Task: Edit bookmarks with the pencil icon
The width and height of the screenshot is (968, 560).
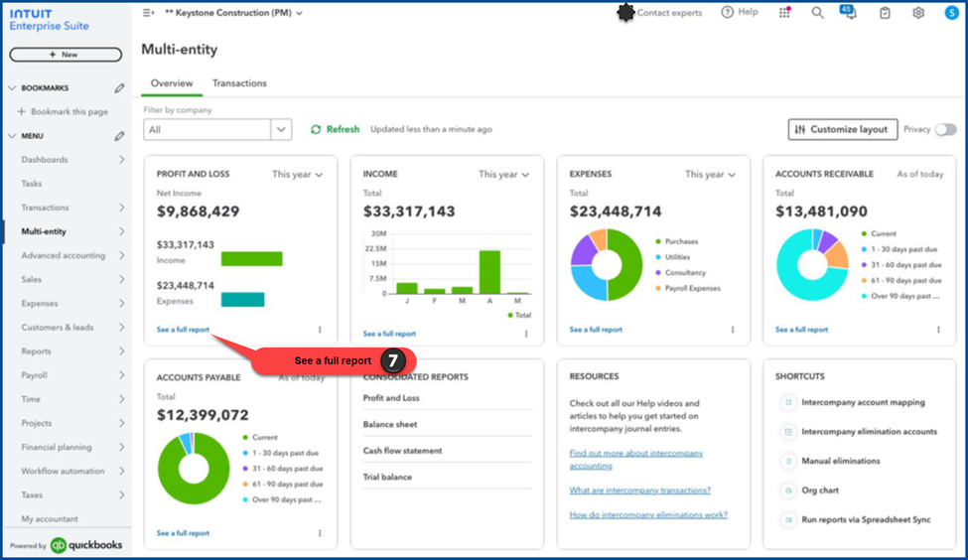Action: click(119, 88)
